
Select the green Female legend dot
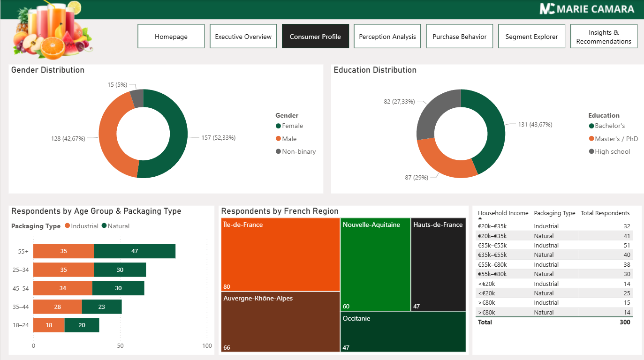tap(279, 126)
